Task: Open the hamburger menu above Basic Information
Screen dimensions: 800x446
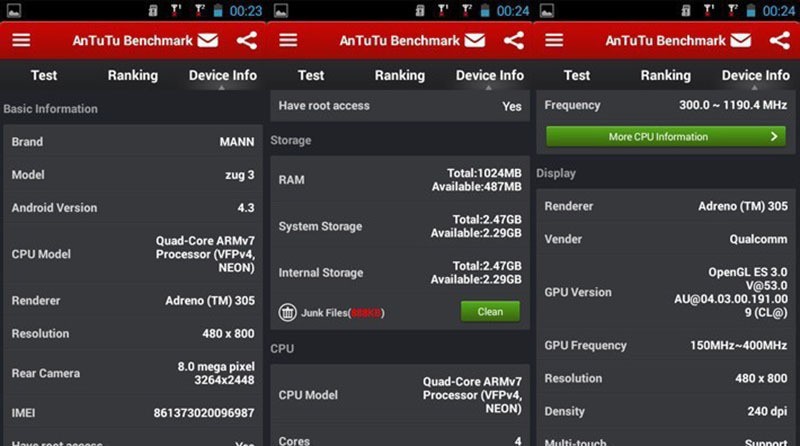Action: [21, 41]
